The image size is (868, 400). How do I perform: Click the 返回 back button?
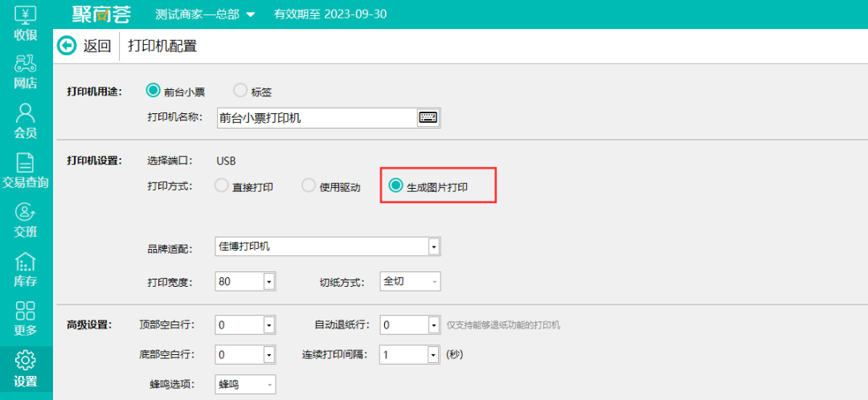pyautogui.click(x=84, y=46)
